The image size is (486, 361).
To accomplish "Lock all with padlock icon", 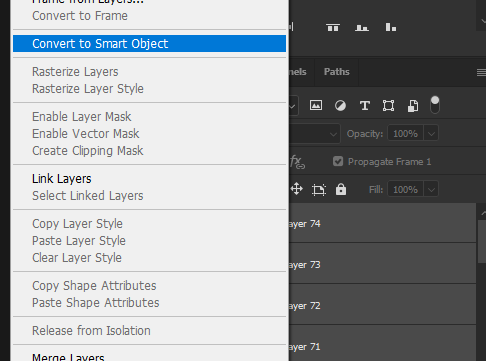I will coord(341,189).
